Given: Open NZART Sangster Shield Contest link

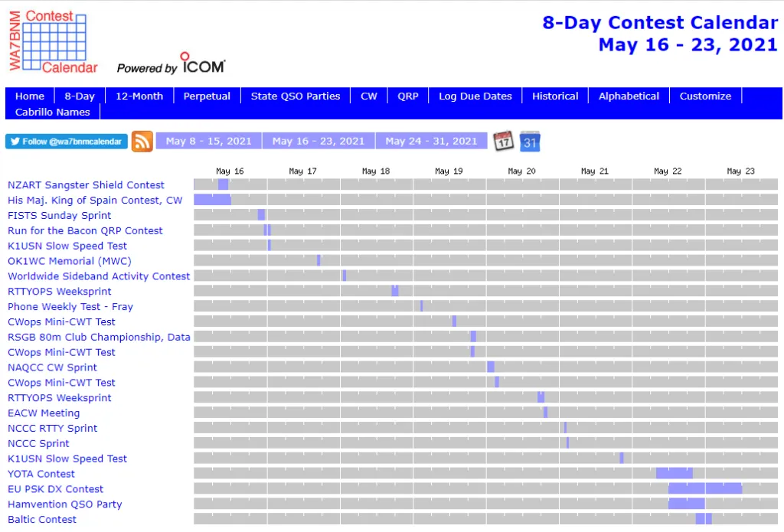Looking at the screenshot, I should click(86, 185).
